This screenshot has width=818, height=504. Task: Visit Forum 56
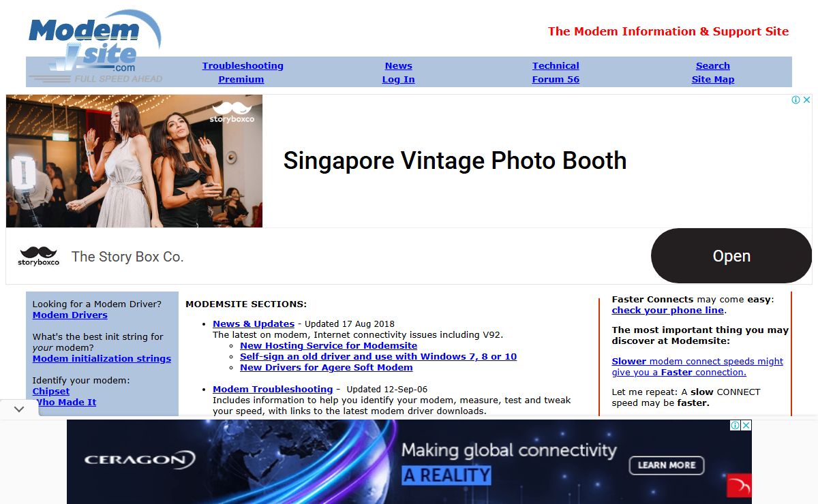point(556,80)
